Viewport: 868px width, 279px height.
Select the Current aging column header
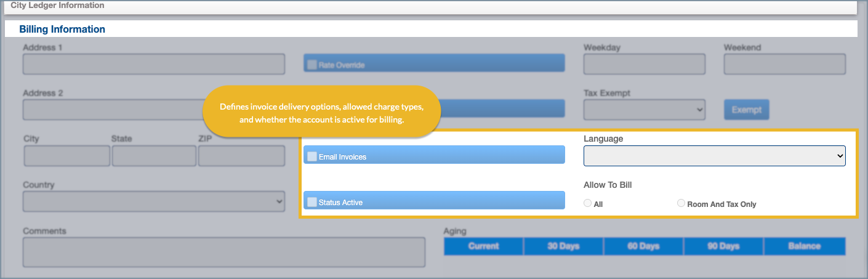pos(483,246)
